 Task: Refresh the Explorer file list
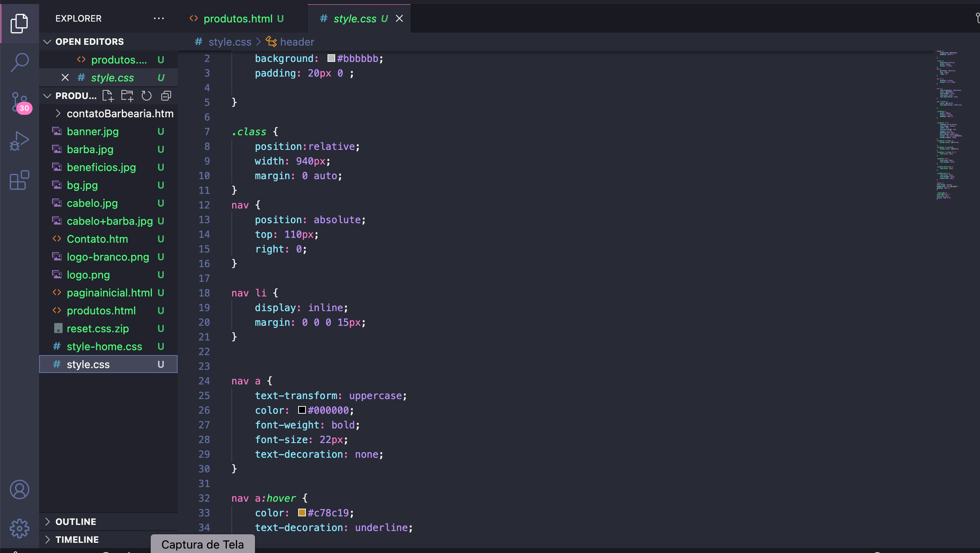click(x=146, y=96)
